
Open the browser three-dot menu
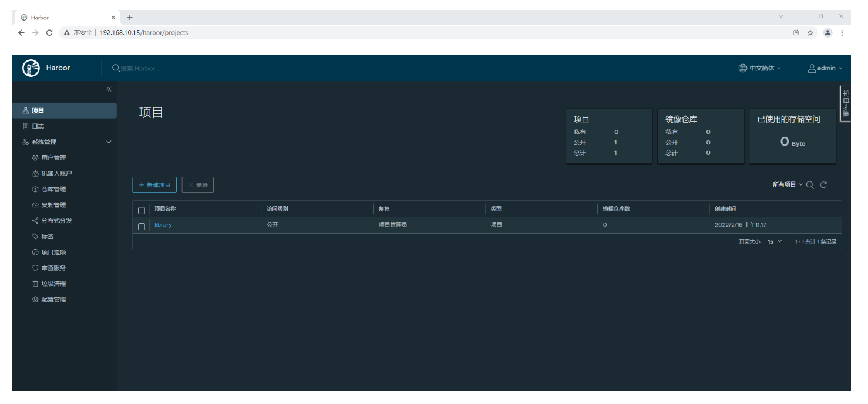pyautogui.click(x=843, y=33)
